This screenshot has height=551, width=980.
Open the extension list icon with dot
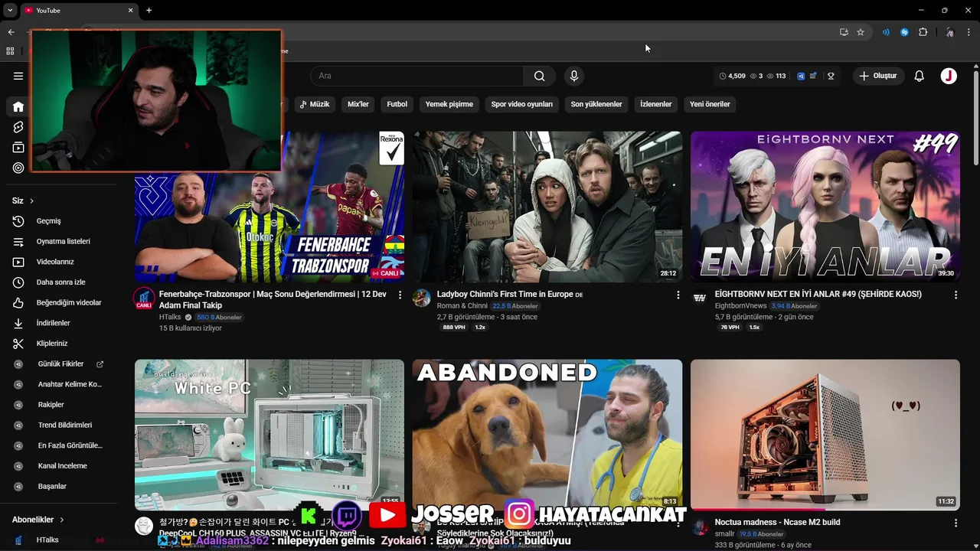click(814, 76)
